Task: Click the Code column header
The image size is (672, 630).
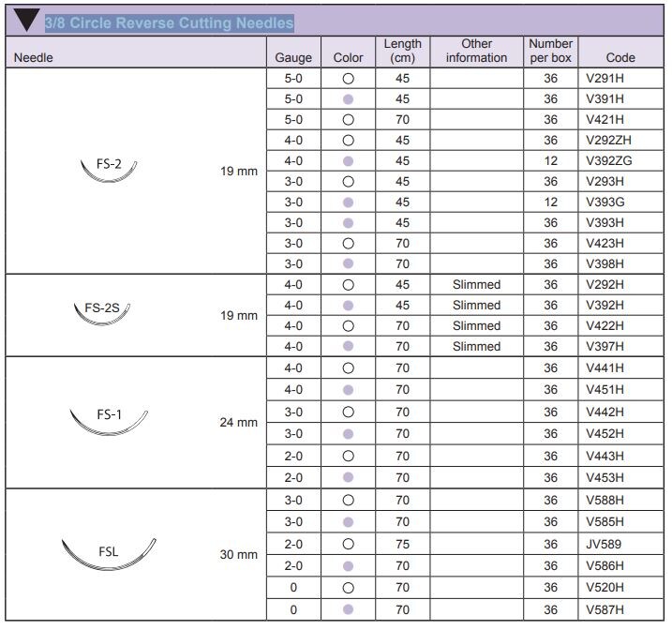Action: [620, 57]
